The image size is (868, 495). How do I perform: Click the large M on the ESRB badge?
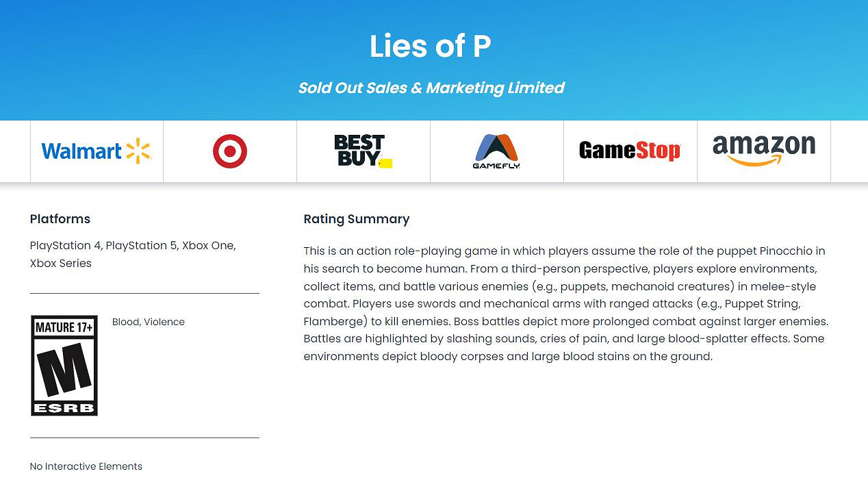click(x=64, y=370)
